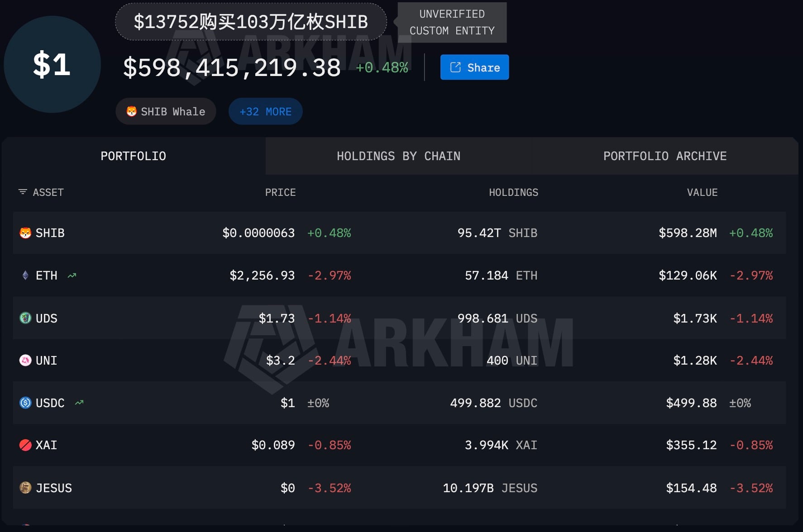Sort by the VALUE column header
Image resolution: width=803 pixels, height=532 pixels.
(x=702, y=192)
